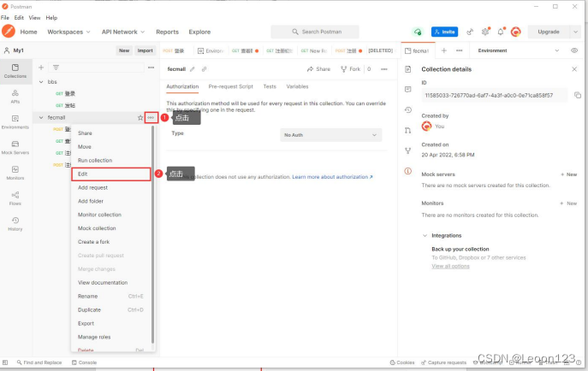Image resolution: width=588 pixels, height=371 pixels.
Task: Open Learn more about authorization link
Action: pos(332,177)
